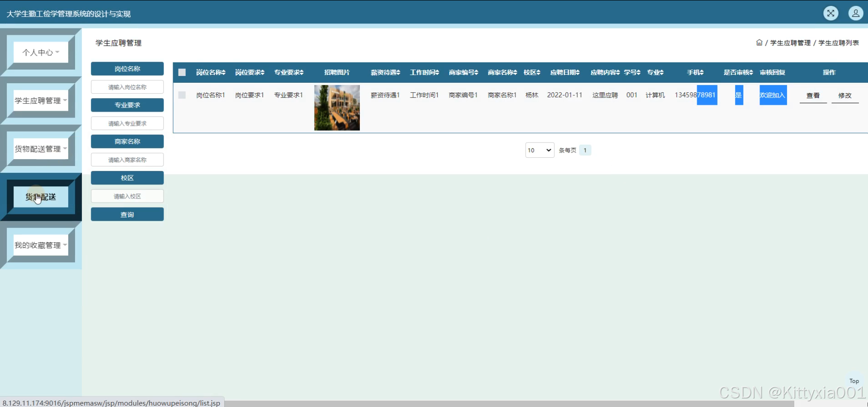The width and height of the screenshot is (868, 407).
Task: Sort table by 薪资待遇 column header
Action: tap(385, 72)
